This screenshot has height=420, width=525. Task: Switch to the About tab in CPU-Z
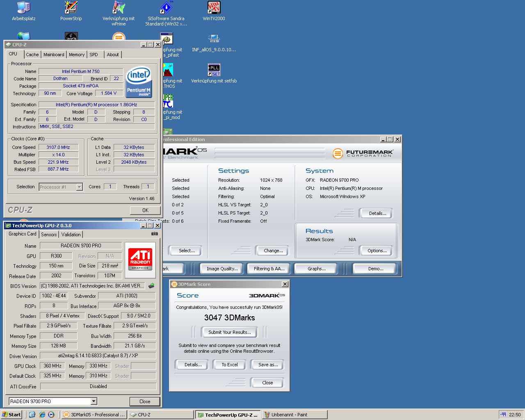coord(113,55)
